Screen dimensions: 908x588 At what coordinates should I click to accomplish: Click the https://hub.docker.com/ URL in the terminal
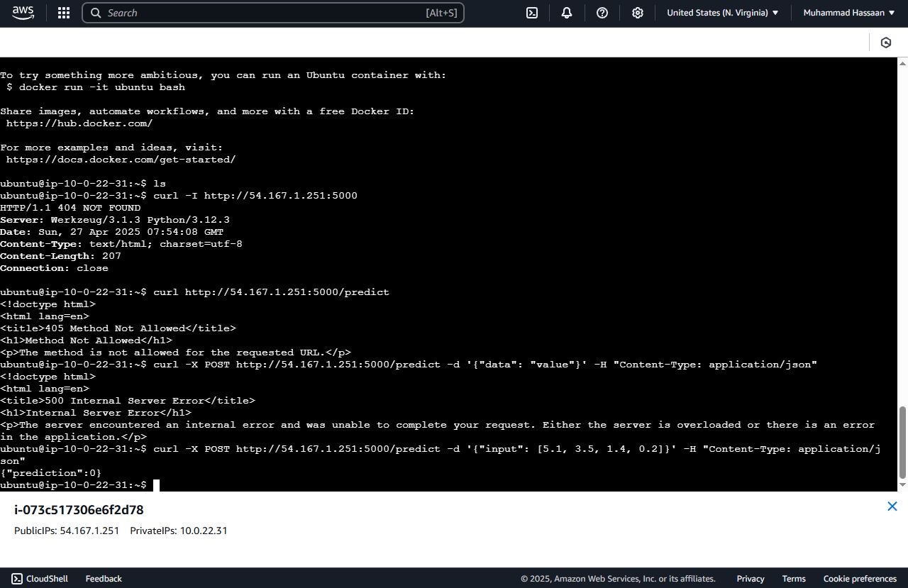coord(79,123)
